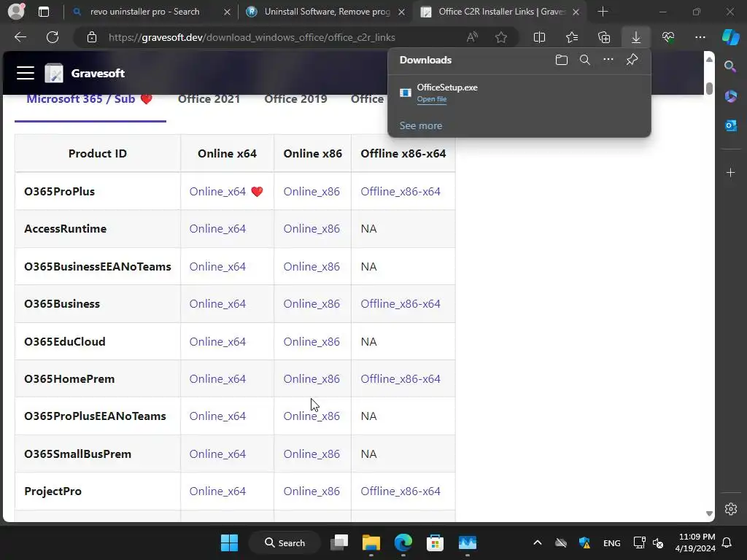Image resolution: width=747 pixels, height=560 pixels.
Task: Open the notification center bell
Action: click(727, 542)
